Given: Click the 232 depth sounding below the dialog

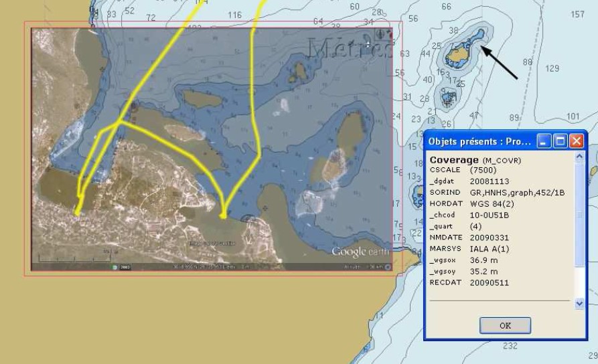Looking at the screenshot, I should click(510, 346).
